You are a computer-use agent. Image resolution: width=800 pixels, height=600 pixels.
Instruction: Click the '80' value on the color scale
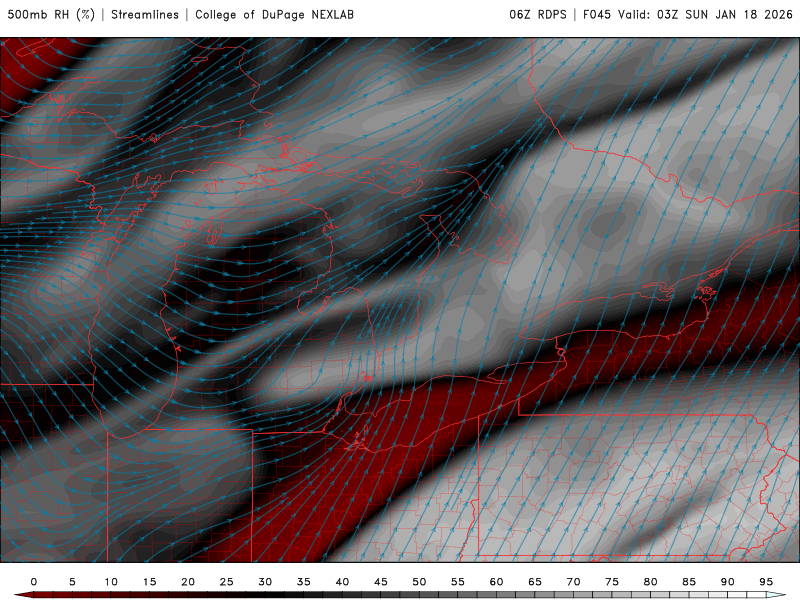pos(650,582)
